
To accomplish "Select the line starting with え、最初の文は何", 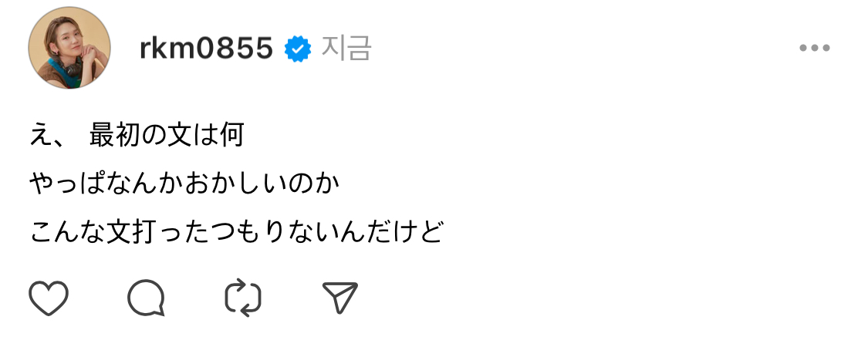I will (x=137, y=134).
